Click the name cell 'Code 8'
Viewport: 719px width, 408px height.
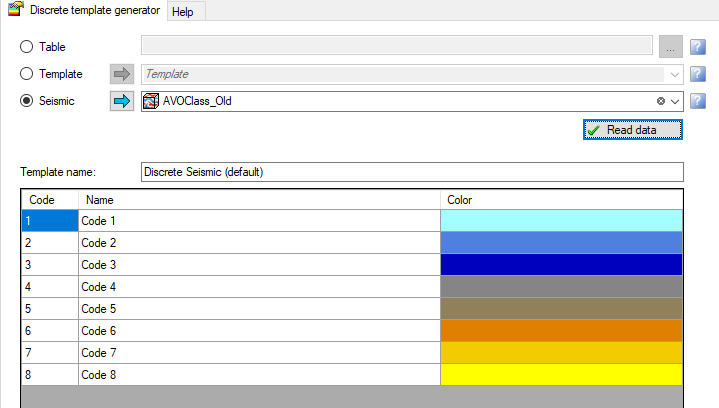pyautogui.click(x=259, y=375)
